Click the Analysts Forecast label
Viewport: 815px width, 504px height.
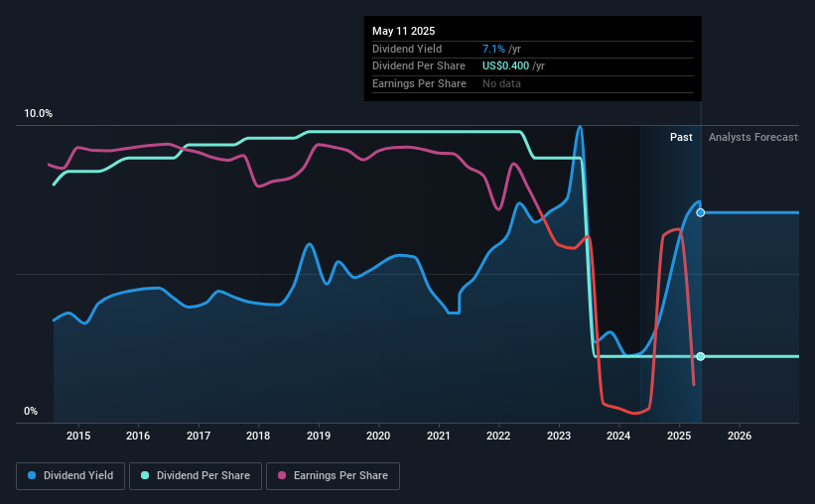point(753,137)
